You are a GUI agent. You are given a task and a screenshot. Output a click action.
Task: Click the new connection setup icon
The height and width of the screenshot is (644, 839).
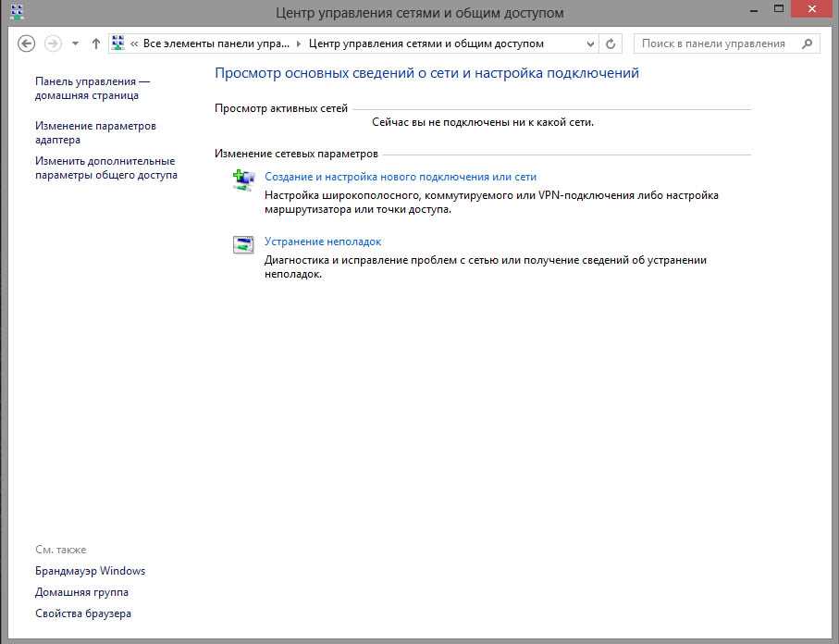click(243, 180)
